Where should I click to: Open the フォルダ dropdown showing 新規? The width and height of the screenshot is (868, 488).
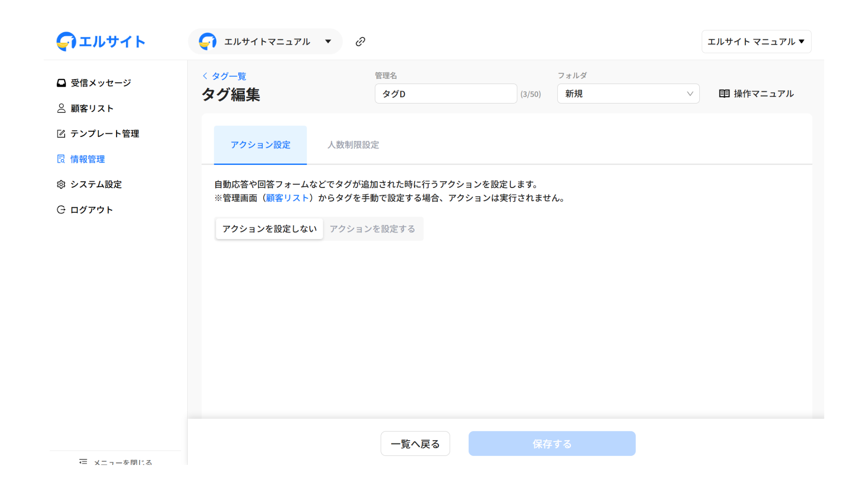[628, 94]
